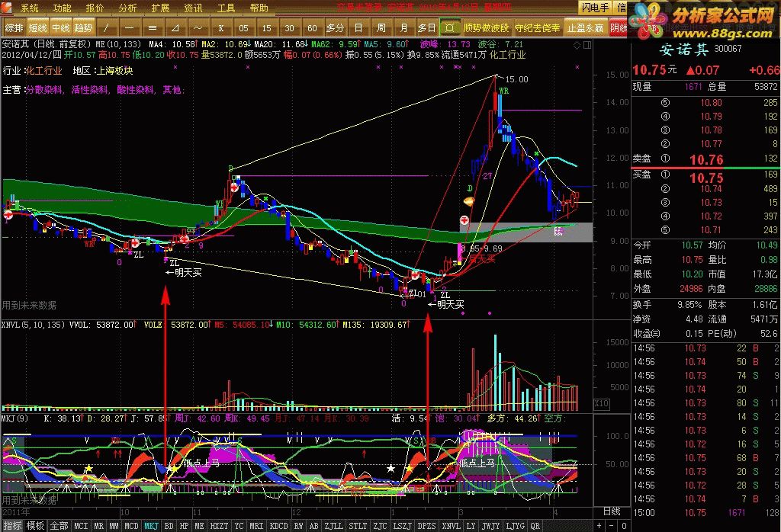The image size is (781, 532).
Task: Click the 15.00 peak price label
Action: point(517,79)
